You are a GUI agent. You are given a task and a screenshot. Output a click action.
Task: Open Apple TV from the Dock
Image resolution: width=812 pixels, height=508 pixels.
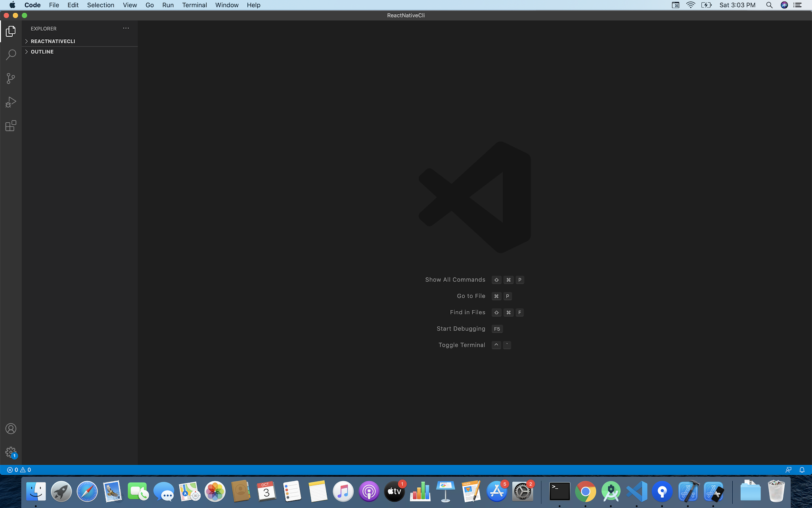coord(395,491)
